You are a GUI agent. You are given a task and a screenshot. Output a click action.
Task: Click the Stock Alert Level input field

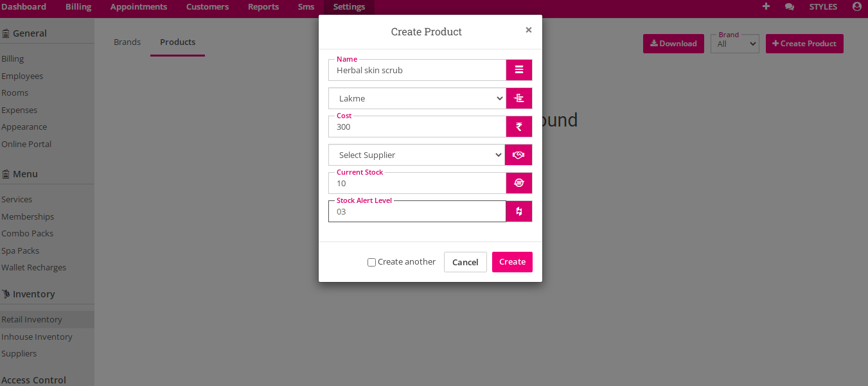[x=417, y=211]
